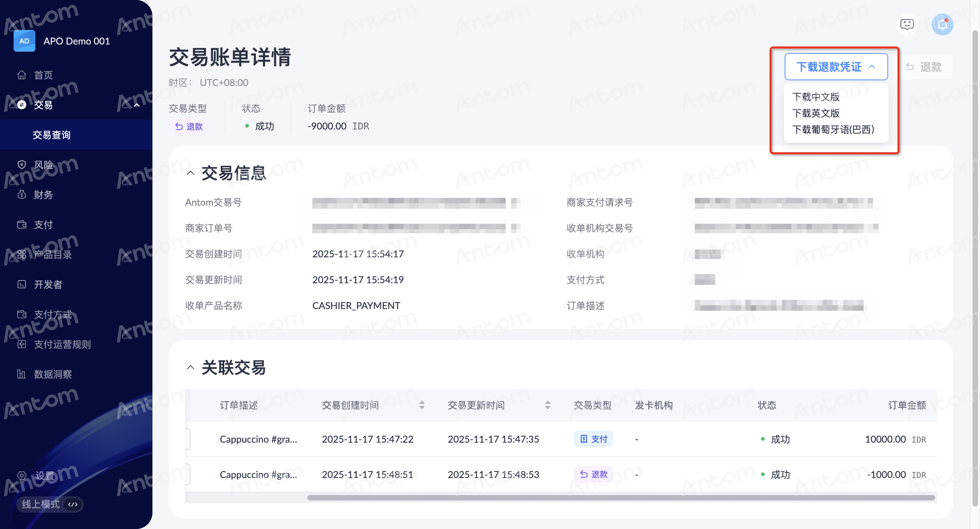Open the notification bell icon
980x529 pixels.
[942, 25]
